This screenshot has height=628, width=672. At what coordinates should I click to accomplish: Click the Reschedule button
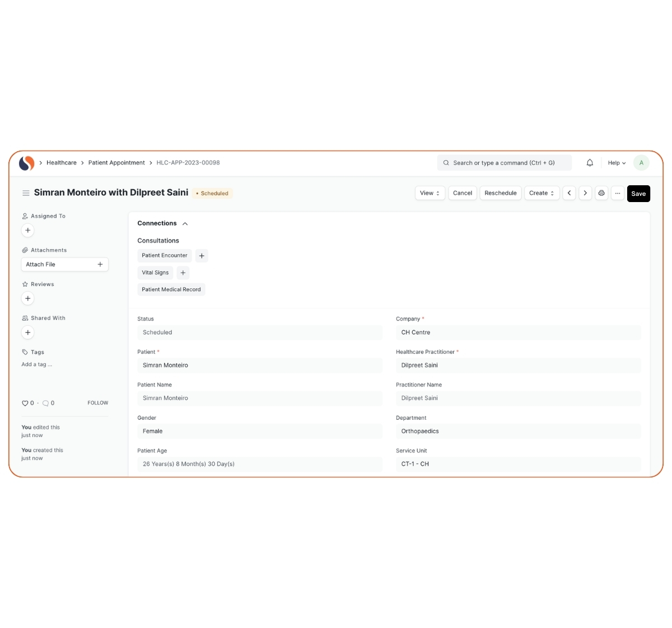pos(500,193)
